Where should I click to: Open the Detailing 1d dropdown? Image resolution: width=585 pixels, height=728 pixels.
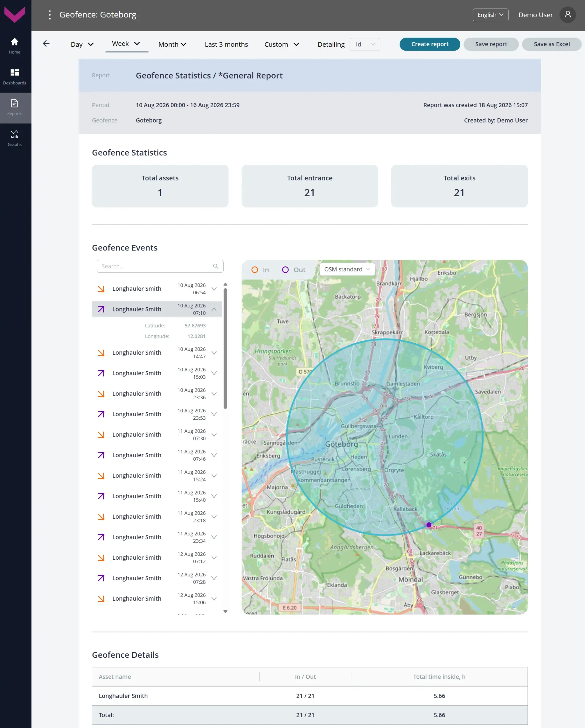tap(364, 44)
